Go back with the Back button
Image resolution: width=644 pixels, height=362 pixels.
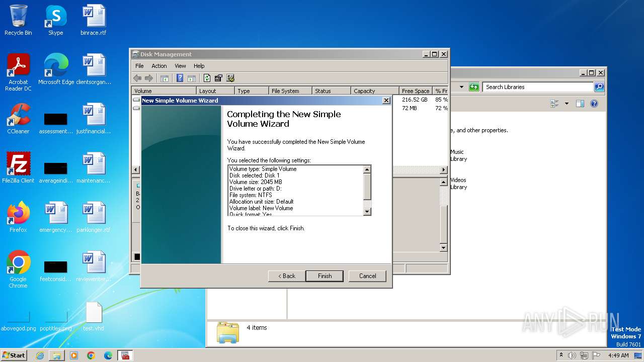pyautogui.click(x=286, y=276)
